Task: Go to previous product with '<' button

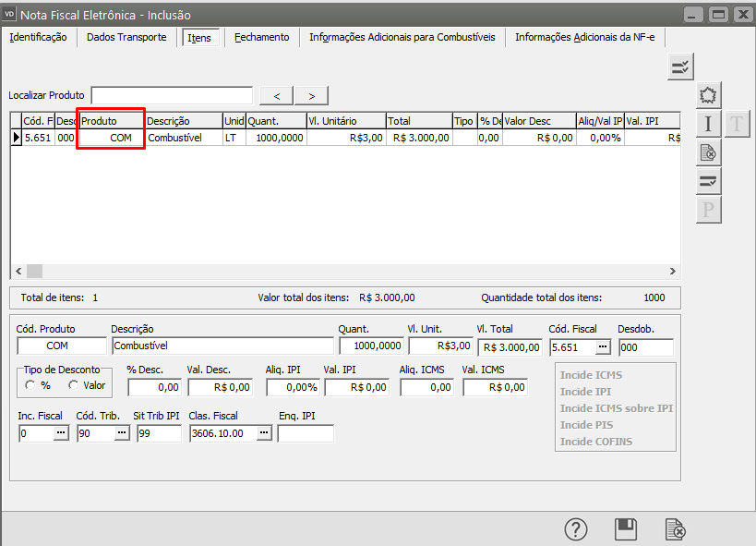Action: click(276, 96)
